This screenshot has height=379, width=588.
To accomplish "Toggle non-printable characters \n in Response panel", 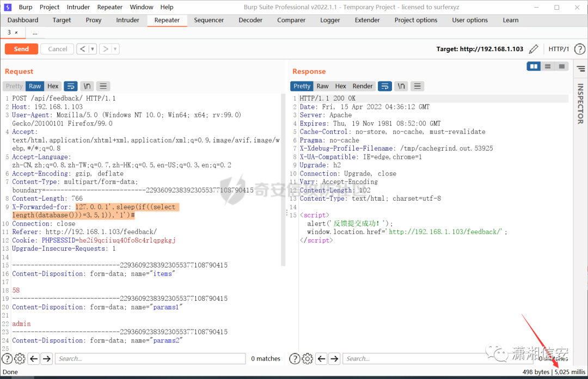I will (x=401, y=86).
